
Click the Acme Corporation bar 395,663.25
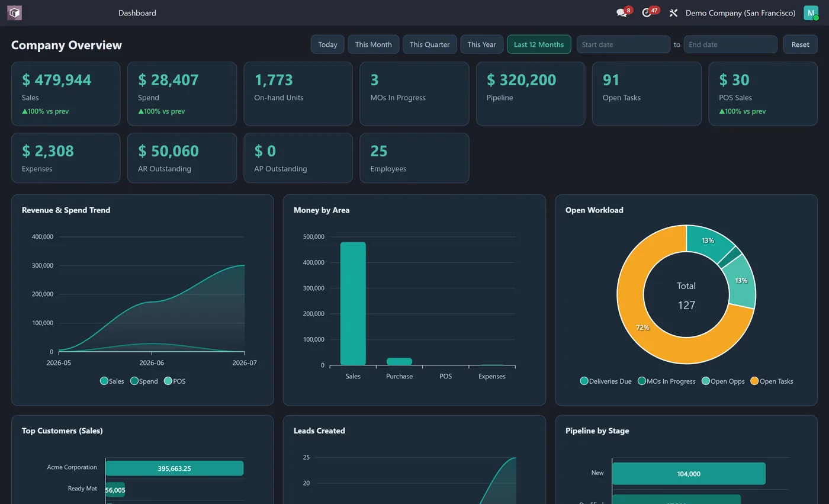click(174, 468)
